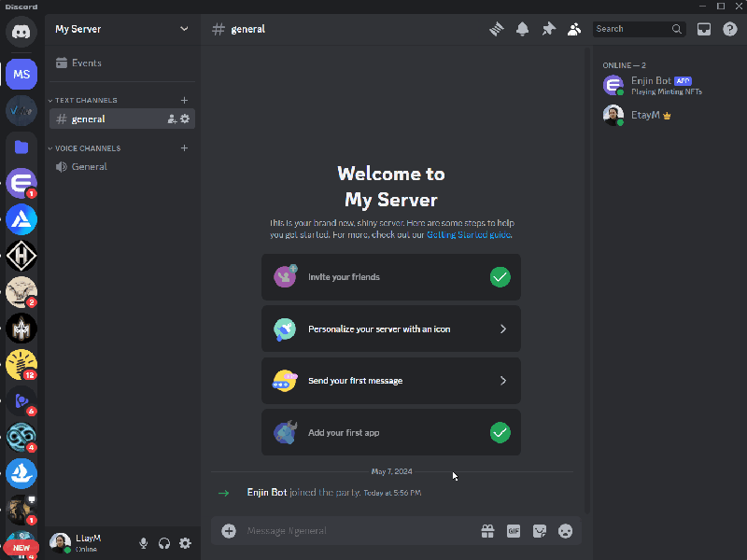This screenshot has height=560, width=747.
Task: Open the My Server dropdown
Action: [120, 29]
